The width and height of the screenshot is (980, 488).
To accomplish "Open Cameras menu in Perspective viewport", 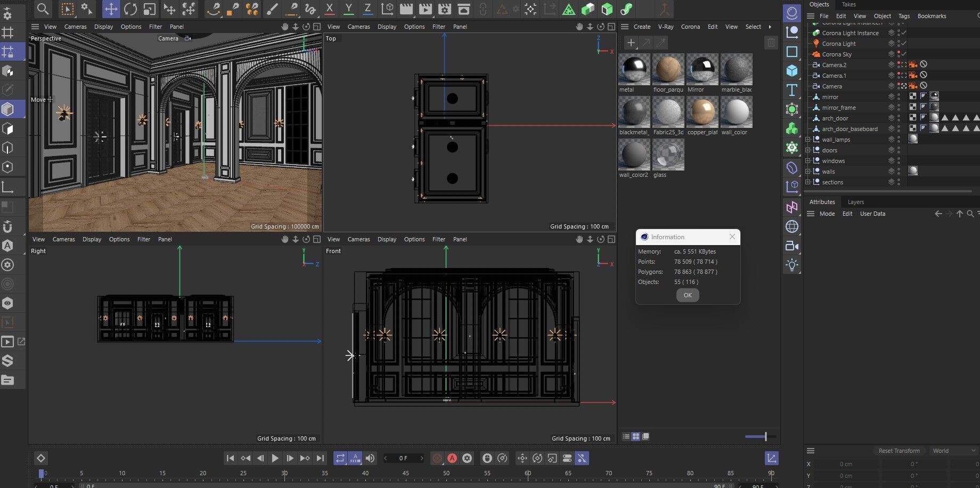I will coord(75,27).
